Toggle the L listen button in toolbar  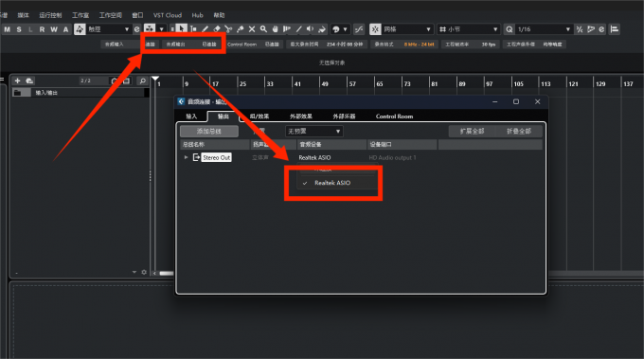click(x=30, y=29)
